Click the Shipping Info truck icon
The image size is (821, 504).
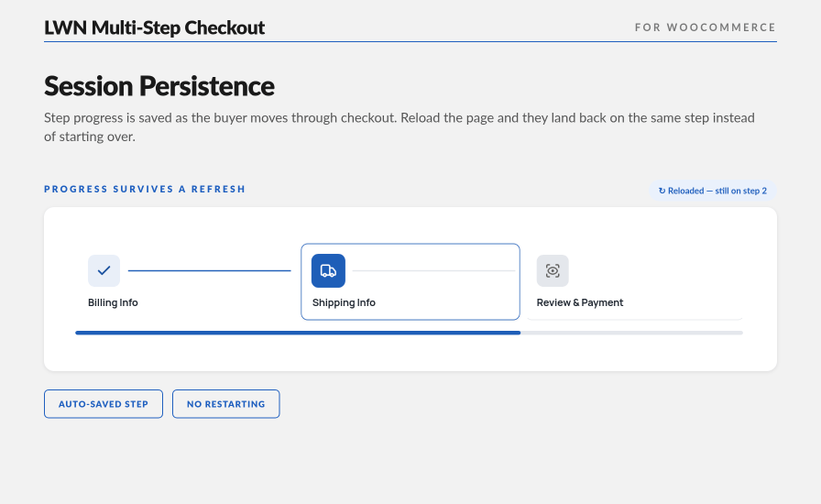tap(328, 271)
